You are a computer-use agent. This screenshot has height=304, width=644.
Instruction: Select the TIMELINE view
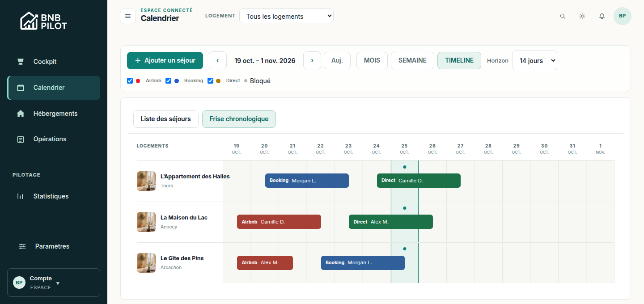point(459,60)
